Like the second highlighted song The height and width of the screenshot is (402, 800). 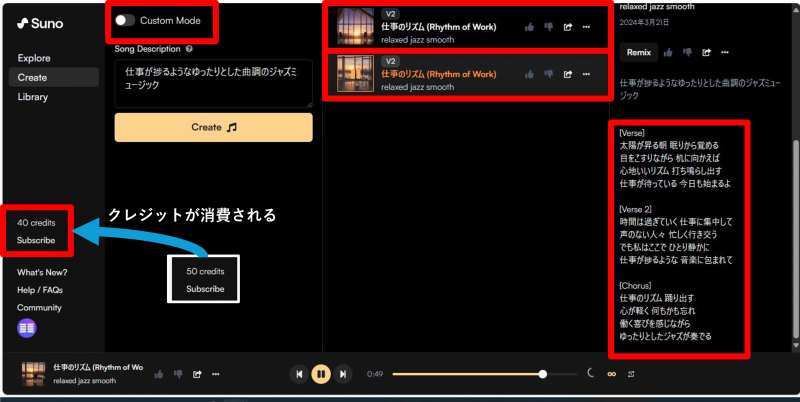(x=529, y=74)
